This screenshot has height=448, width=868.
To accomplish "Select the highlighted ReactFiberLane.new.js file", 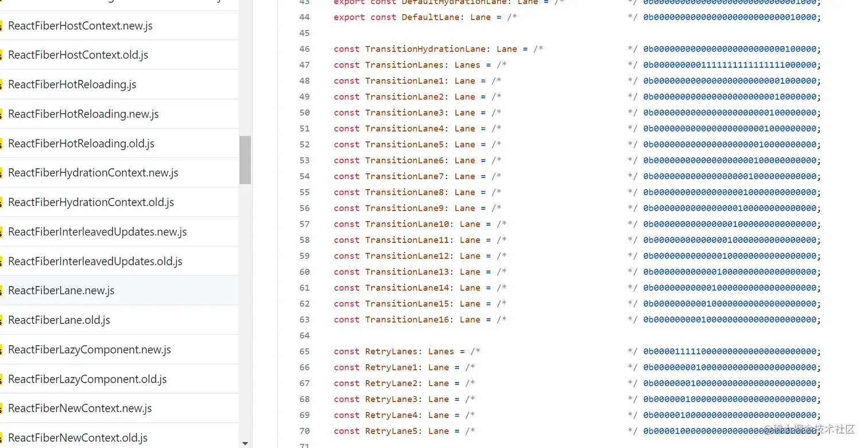I will pos(61,291).
